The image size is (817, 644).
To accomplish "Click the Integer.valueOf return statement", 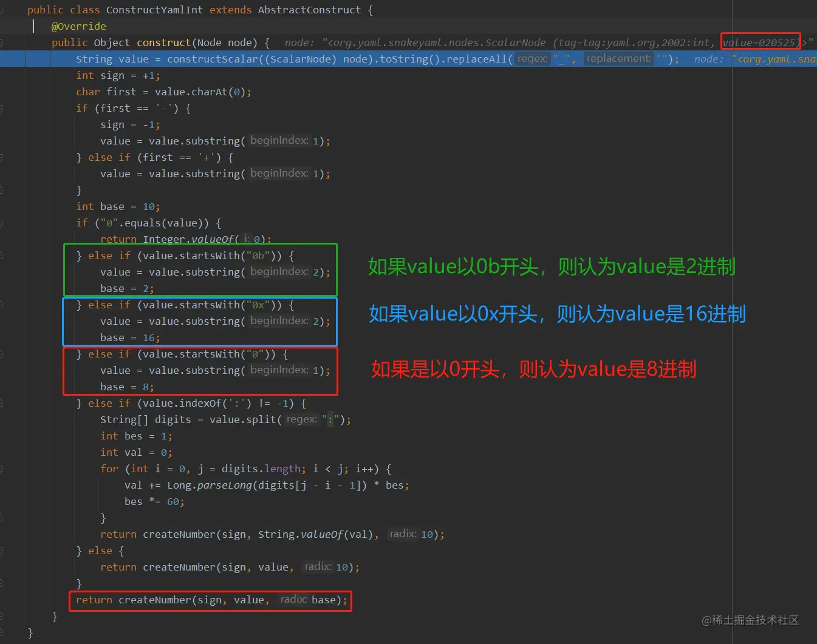I will [186, 239].
